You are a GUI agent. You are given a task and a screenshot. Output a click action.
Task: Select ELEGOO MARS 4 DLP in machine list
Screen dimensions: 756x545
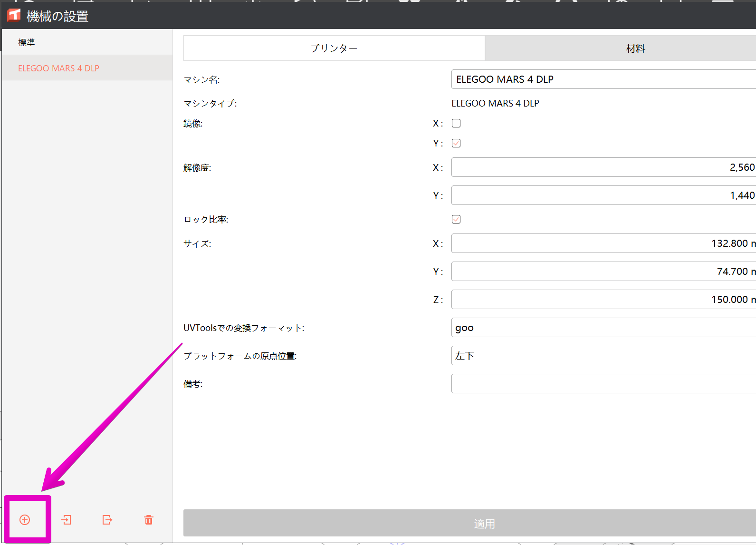(x=87, y=68)
